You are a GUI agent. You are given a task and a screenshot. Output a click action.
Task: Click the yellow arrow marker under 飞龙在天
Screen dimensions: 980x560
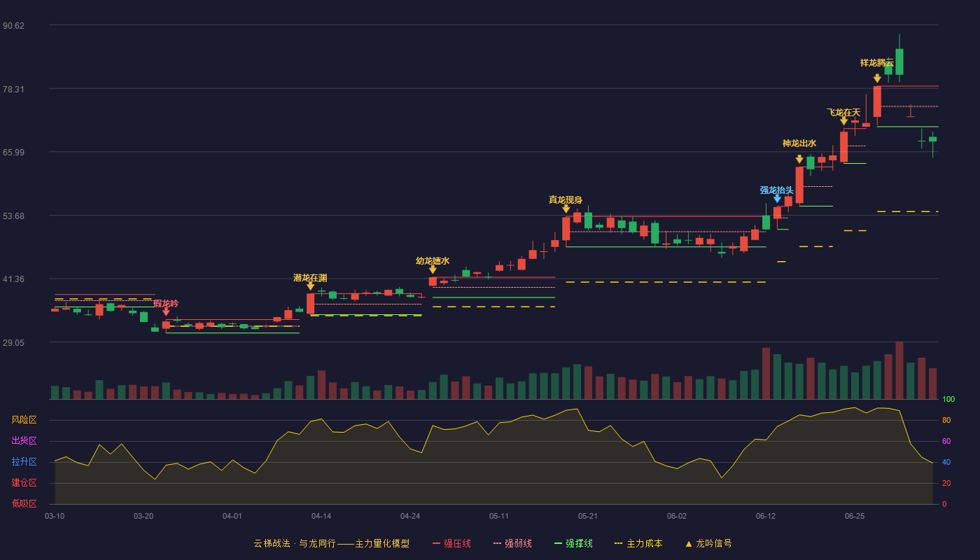pos(843,121)
